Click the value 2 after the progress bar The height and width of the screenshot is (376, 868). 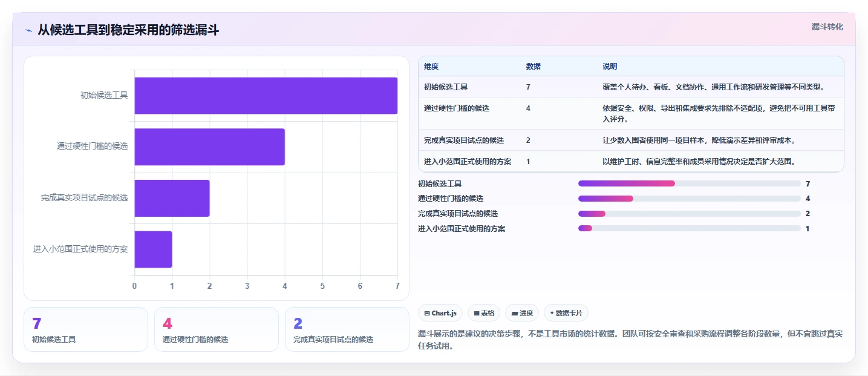click(x=808, y=214)
